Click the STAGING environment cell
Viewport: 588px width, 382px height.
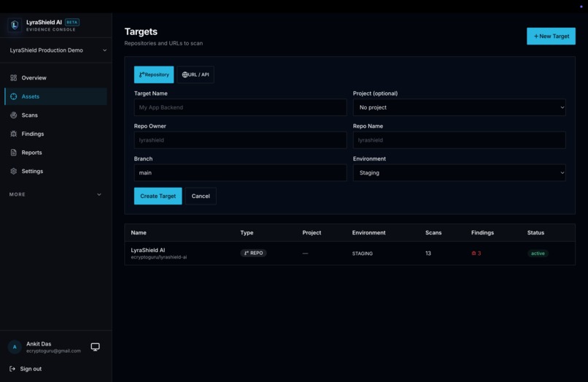[x=363, y=253]
